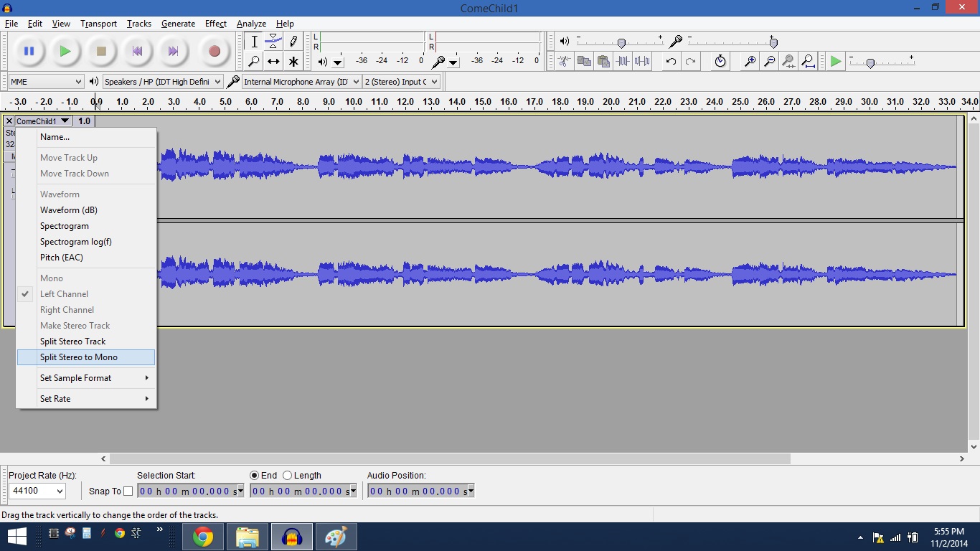
Task: Select the End radio button
Action: 254,476
